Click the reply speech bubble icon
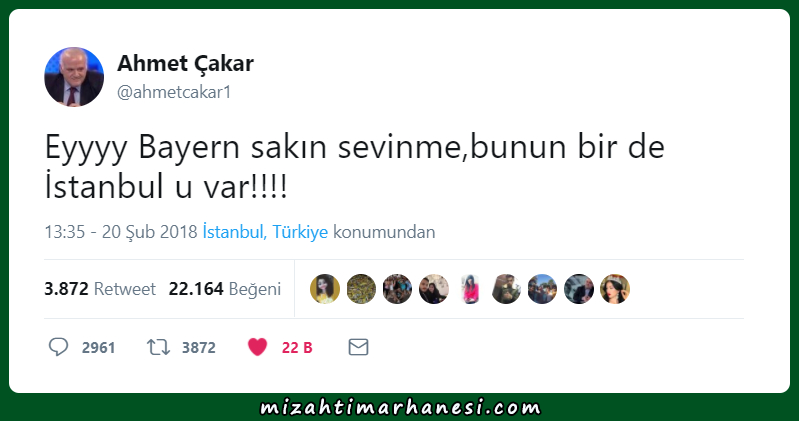This screenshot has height=421, width=799. pos(58,347)
